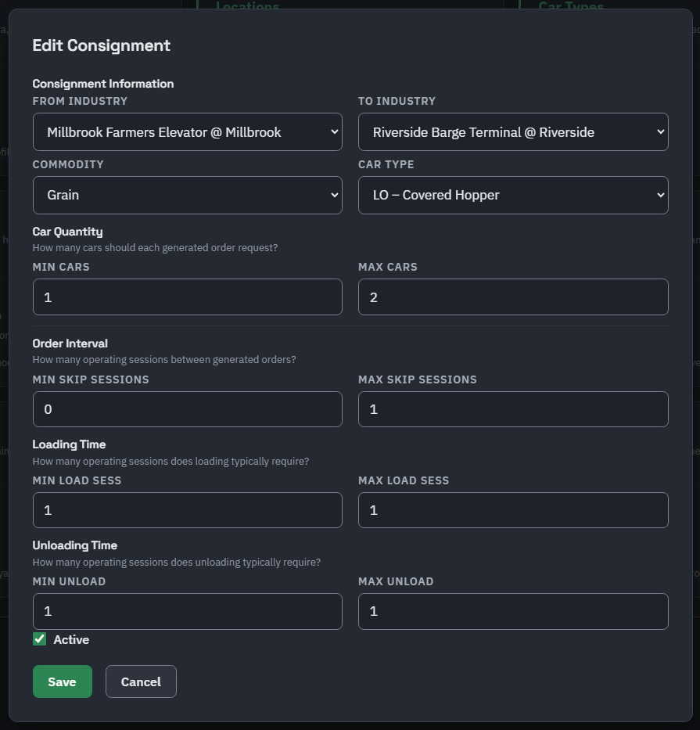Select the Min Load Sess field
Screen dimensions: 700x730
[187, 510]
